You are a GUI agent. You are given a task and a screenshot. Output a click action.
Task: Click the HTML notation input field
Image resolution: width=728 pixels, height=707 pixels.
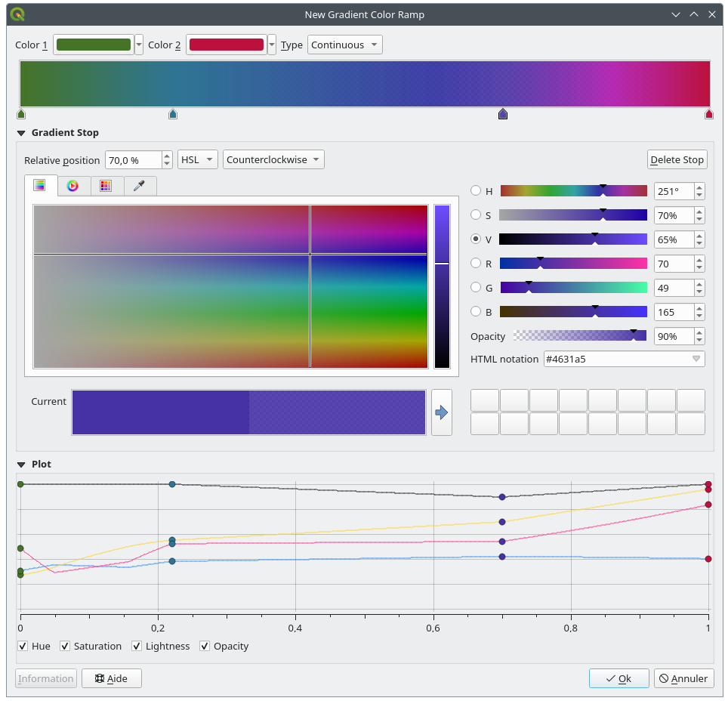pos(619,359)
